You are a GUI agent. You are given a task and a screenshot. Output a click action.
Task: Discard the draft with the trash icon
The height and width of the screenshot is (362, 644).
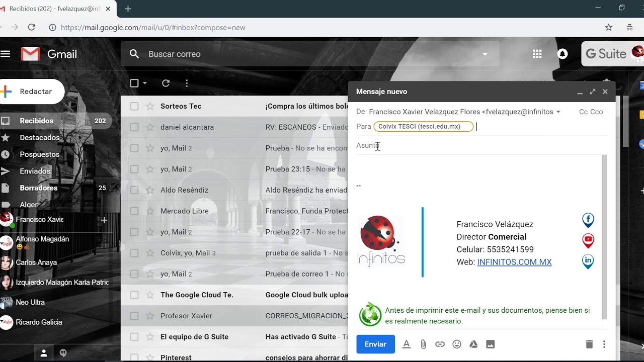(x=589, y=344)
